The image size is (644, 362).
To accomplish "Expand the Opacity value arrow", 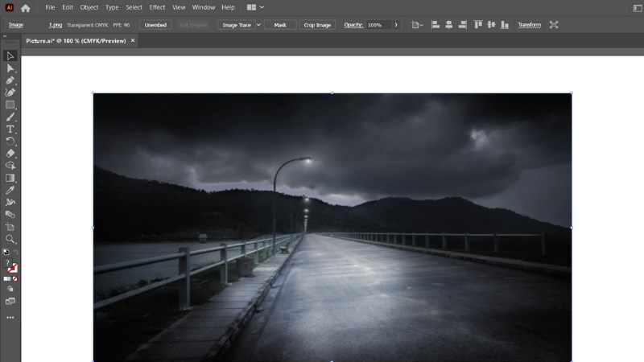I will pos(396,25).
